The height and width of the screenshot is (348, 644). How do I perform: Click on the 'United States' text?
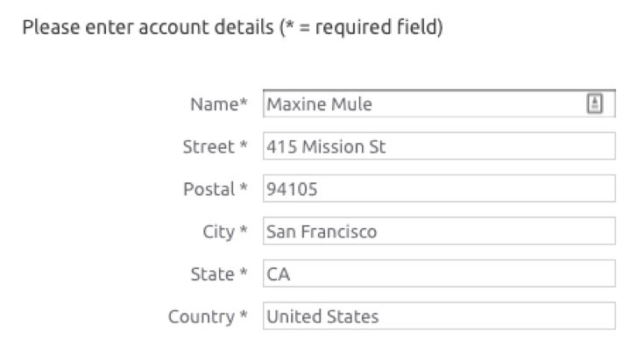click(x=322, y=316)
